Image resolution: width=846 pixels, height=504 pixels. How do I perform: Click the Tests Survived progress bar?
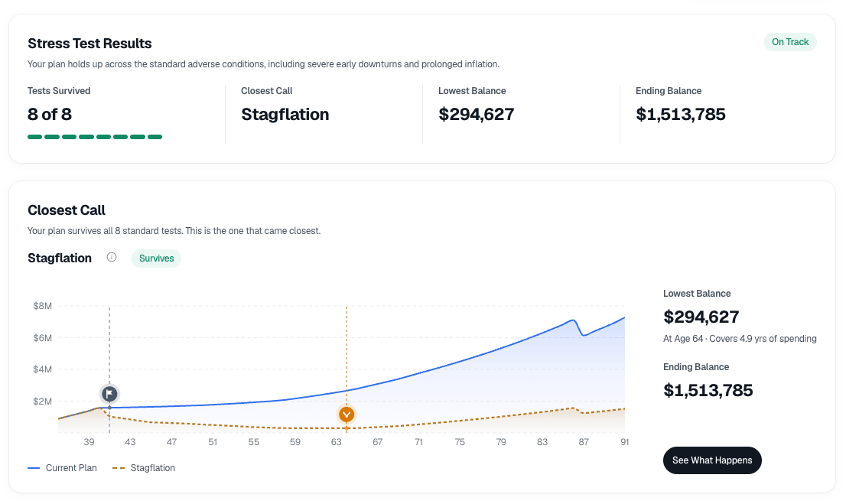95,137
